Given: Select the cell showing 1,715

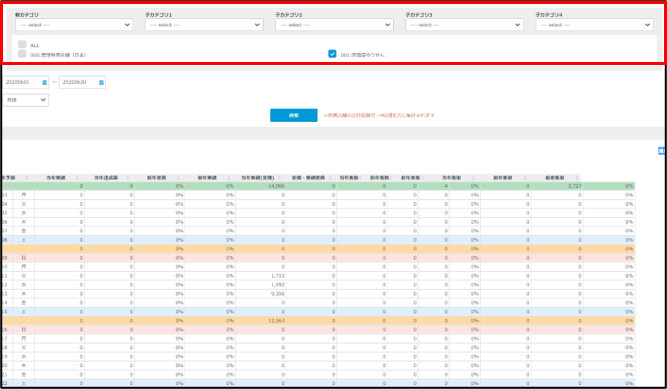Looking at the screenshot, I should pos(260,276).
